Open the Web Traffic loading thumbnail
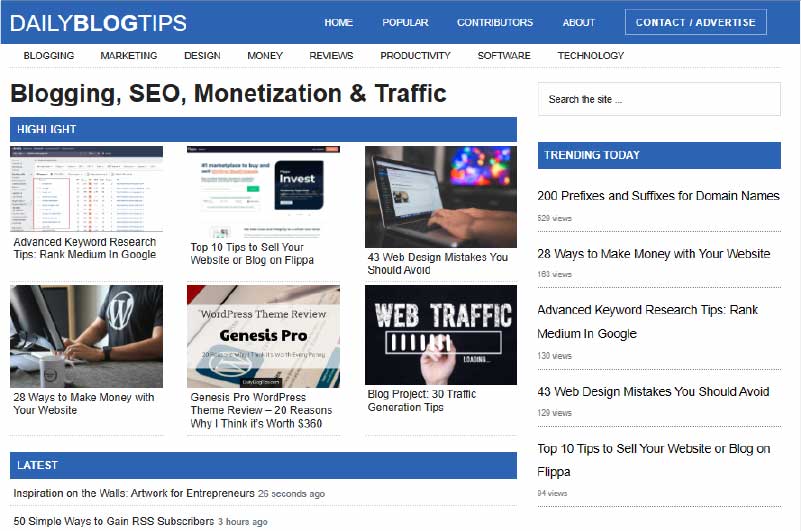Viewport: 801px width, 531px height. pos(441,335)
